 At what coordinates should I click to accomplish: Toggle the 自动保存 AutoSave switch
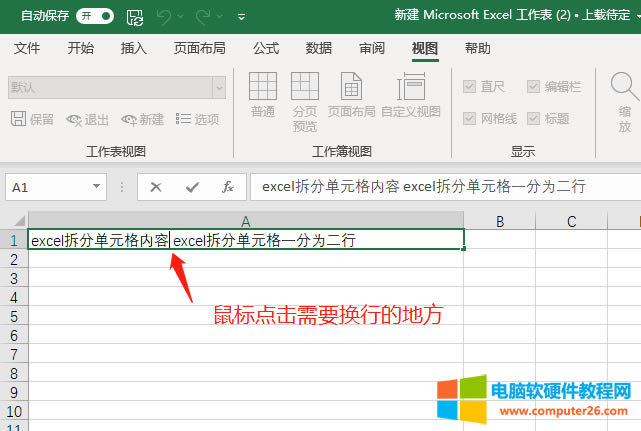click(95, 17)
